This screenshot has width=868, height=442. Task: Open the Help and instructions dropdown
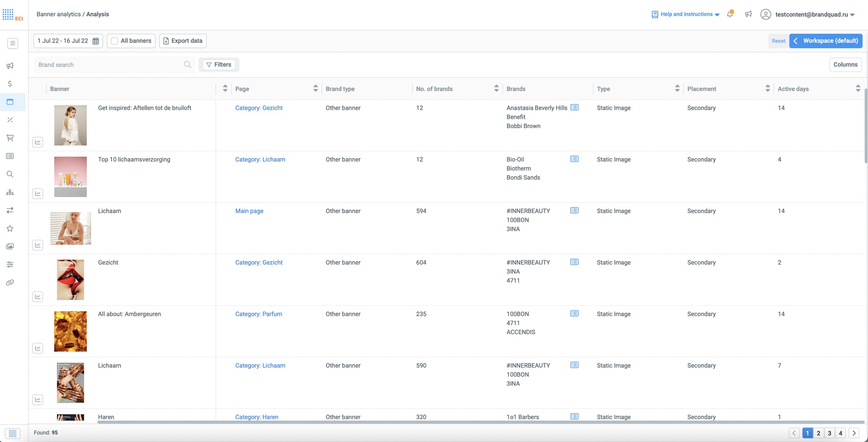point(685,14)
